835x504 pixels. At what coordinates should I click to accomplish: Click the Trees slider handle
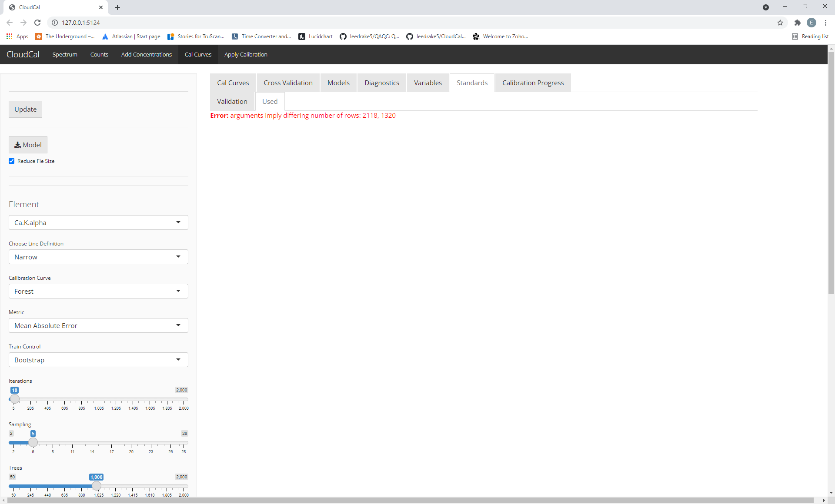[x=97, y=486]
